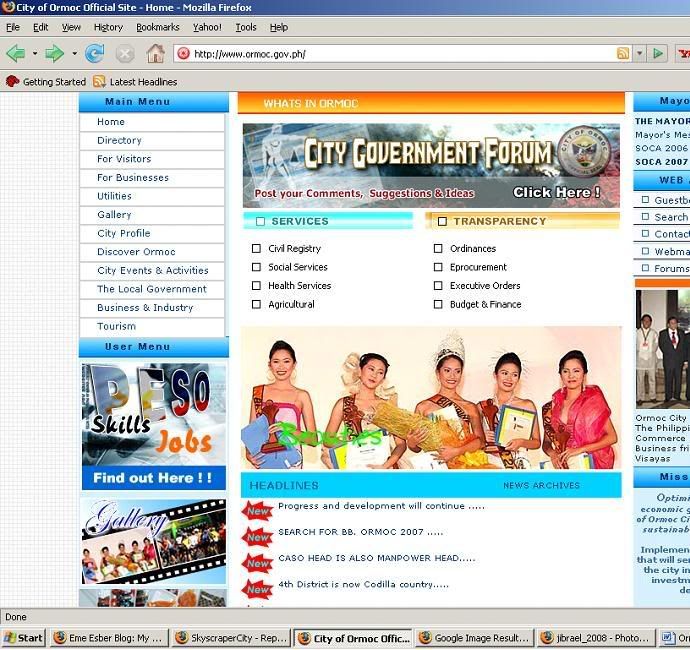690x650 pixels.
Task: Open the Forward button history dropdown arrow
Action: pos(74,53)
